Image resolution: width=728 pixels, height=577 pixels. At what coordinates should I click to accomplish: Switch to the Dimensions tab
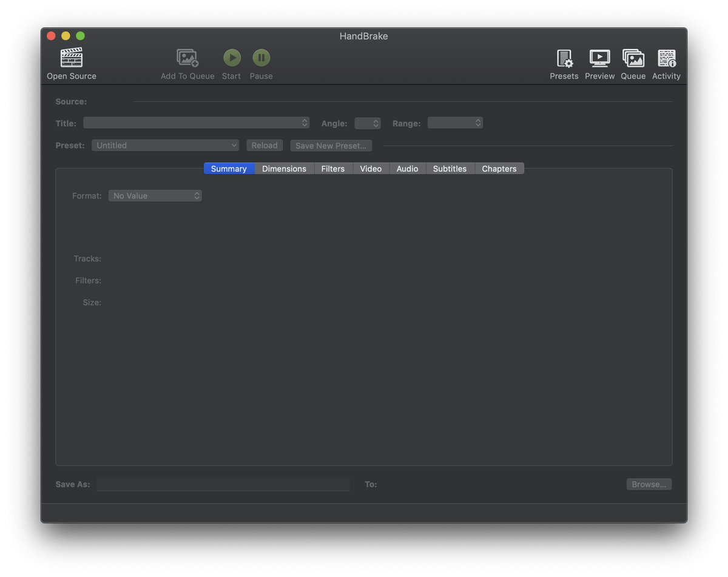pyautogui.click(x=284, y=168)
